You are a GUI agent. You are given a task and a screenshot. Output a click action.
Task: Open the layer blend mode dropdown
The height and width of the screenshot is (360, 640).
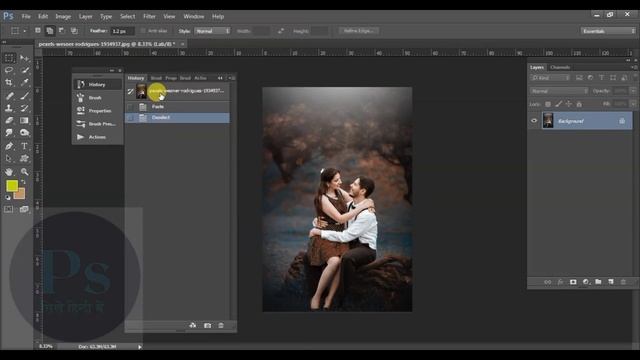tap(559, 91)
